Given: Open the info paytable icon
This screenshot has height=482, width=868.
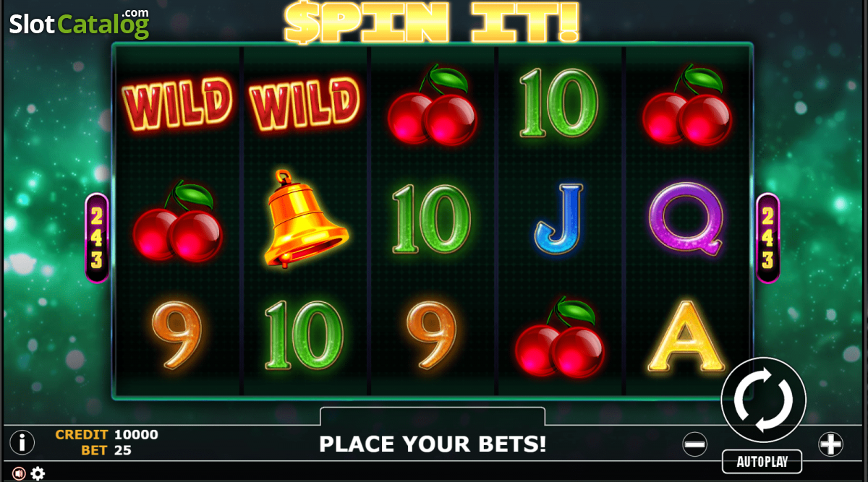Looking at the screenshot, I should coord(22,442).
